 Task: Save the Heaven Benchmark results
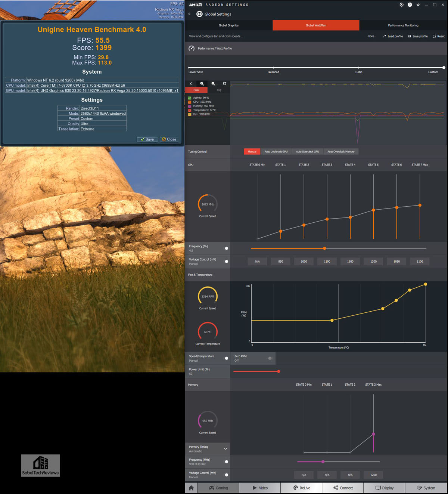pyautogui.click(x=147, y=139)
